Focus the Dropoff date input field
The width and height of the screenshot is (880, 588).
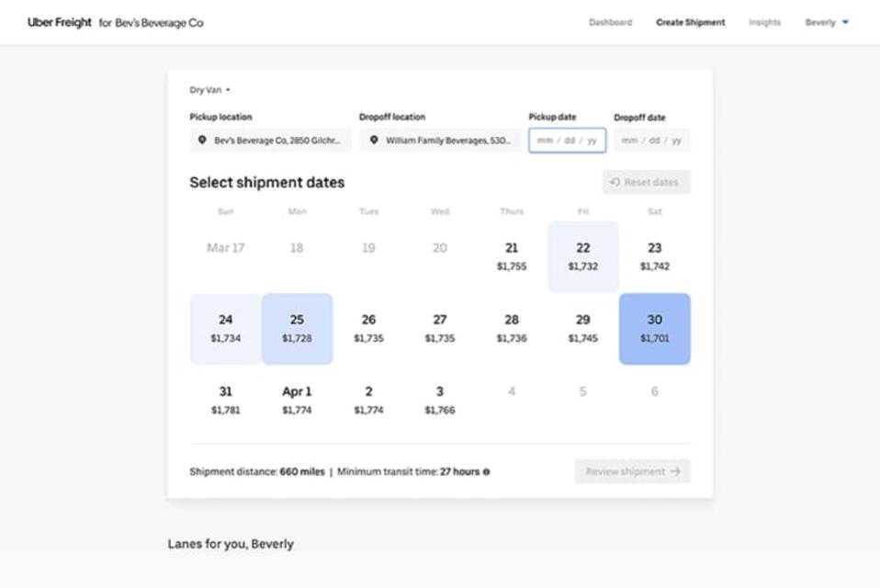click(x=651, y=141)
